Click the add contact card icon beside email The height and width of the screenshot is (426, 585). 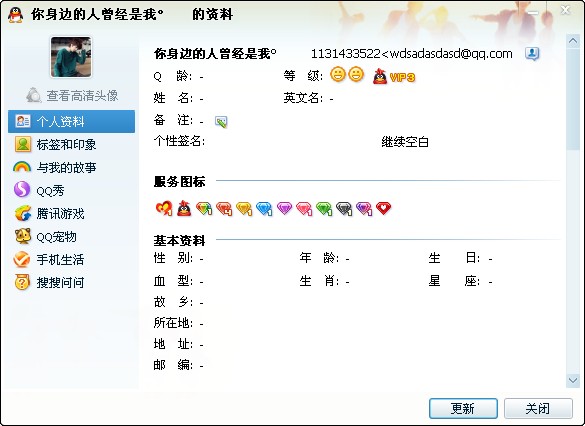point(532,54)
